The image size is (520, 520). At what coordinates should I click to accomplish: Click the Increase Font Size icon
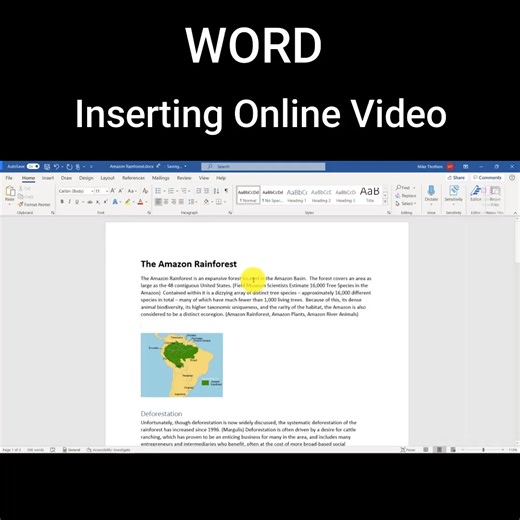tap(113, 191)
